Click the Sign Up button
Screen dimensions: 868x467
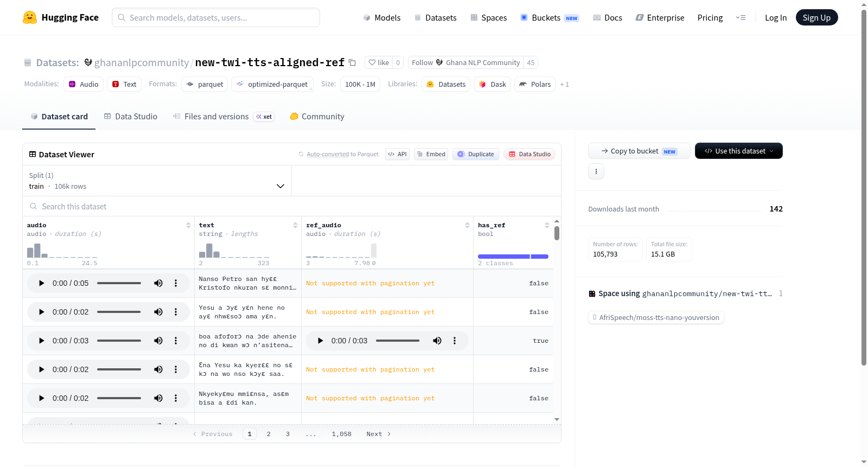click(x=816, y=17)
